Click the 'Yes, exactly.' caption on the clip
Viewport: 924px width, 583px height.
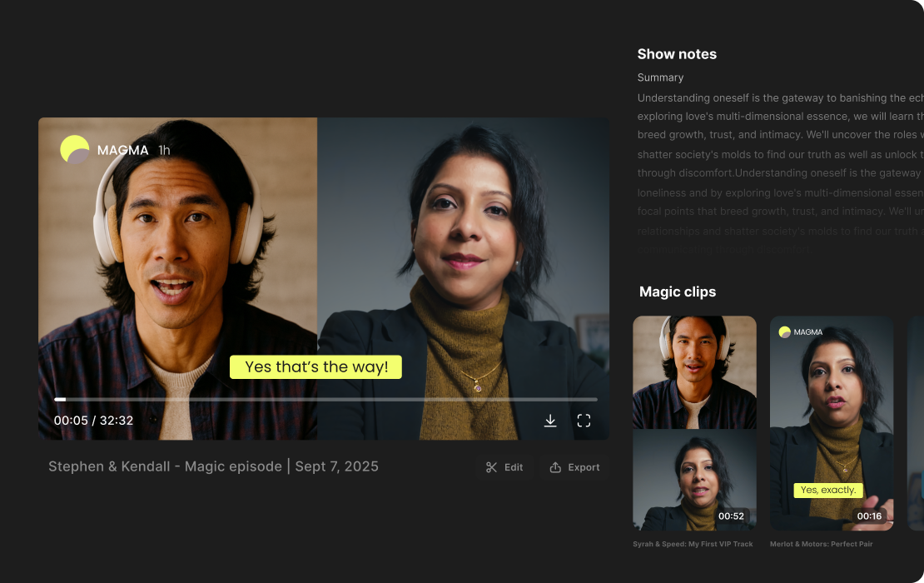pos(828,490)
